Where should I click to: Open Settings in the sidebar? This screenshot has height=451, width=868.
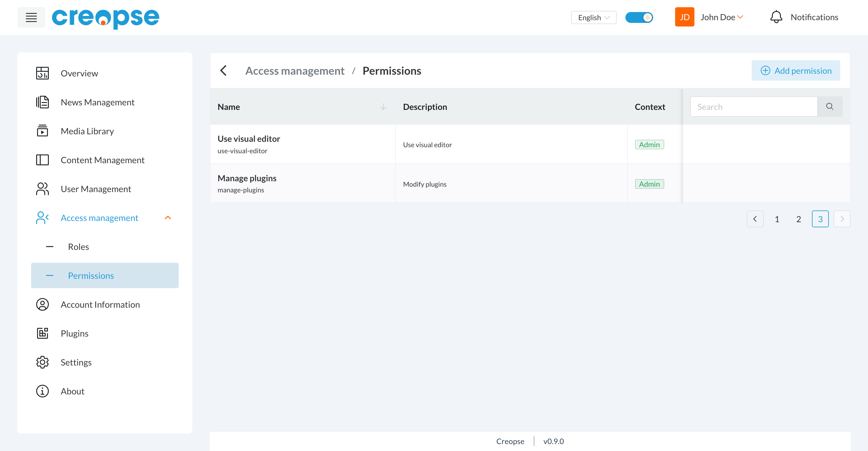point(105,362)
